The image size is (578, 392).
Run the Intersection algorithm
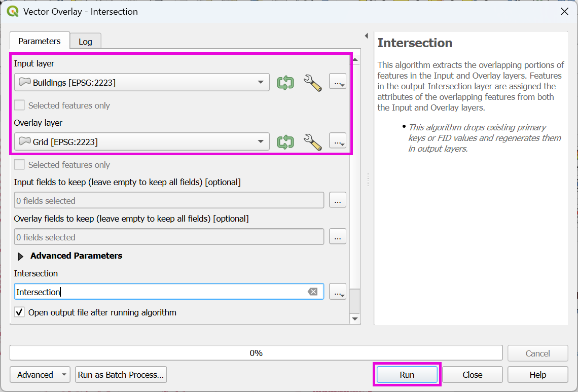pos(407,375)
